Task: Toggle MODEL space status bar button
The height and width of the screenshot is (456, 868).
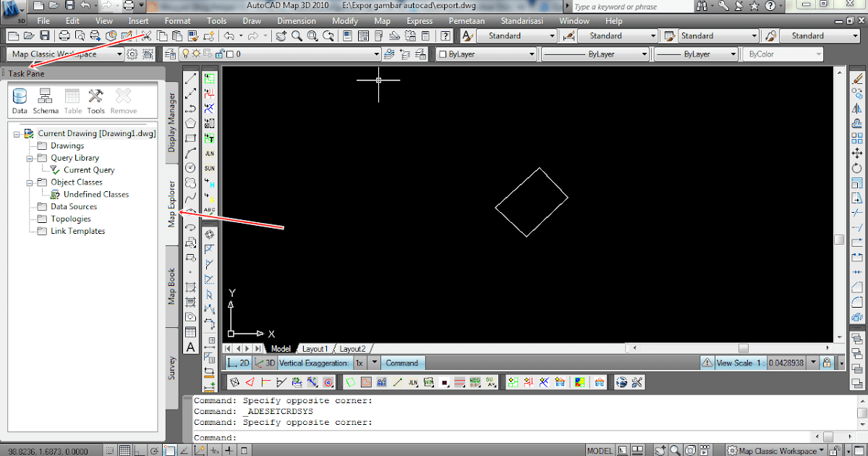Action: click(x=600, y=450)
